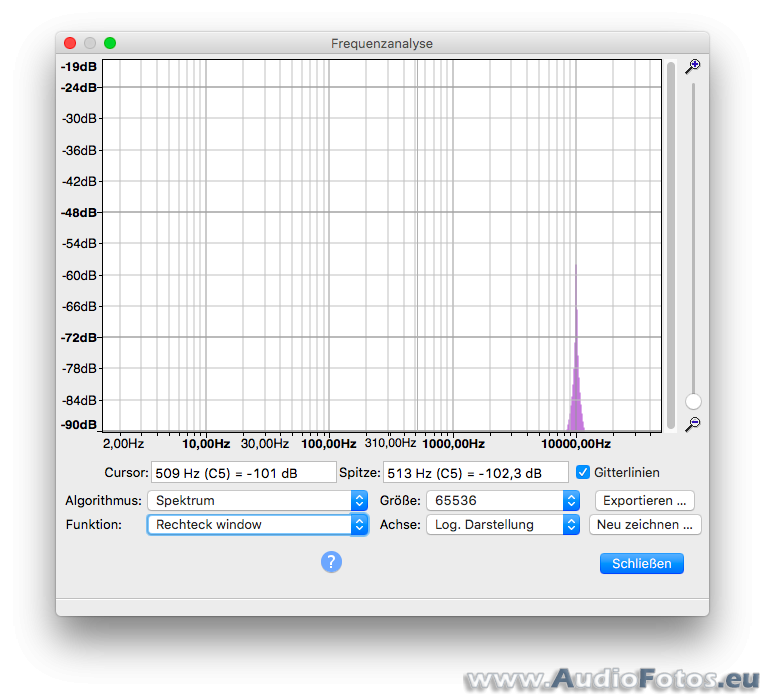Uncheck the Gitterlinien checkbox
Screen dimensions: 765x696
coord(583,472)
